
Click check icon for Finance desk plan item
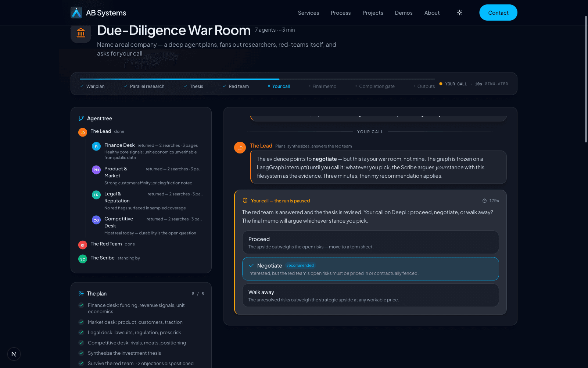(81, 305)
